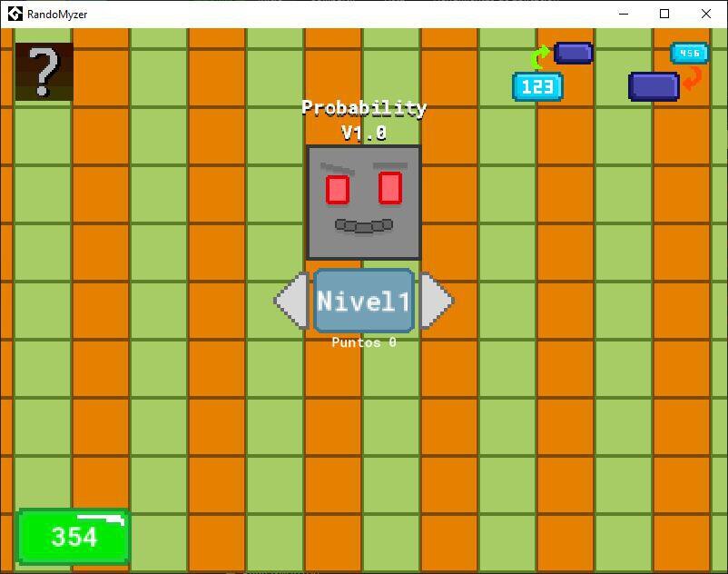Minimize the RandoMyzer window
728x574 pixels.
click(624, 14)
